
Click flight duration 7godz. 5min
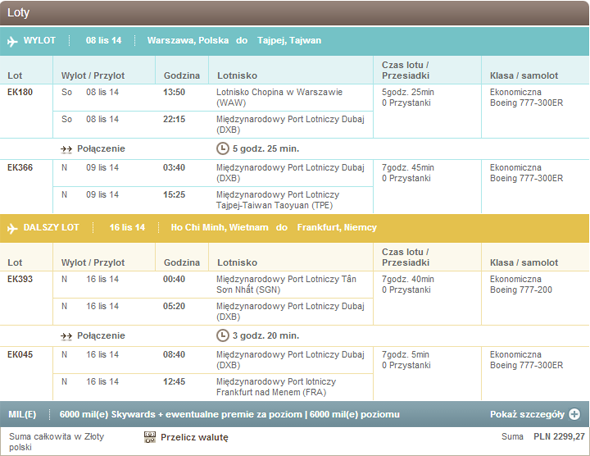pos(405,355)
